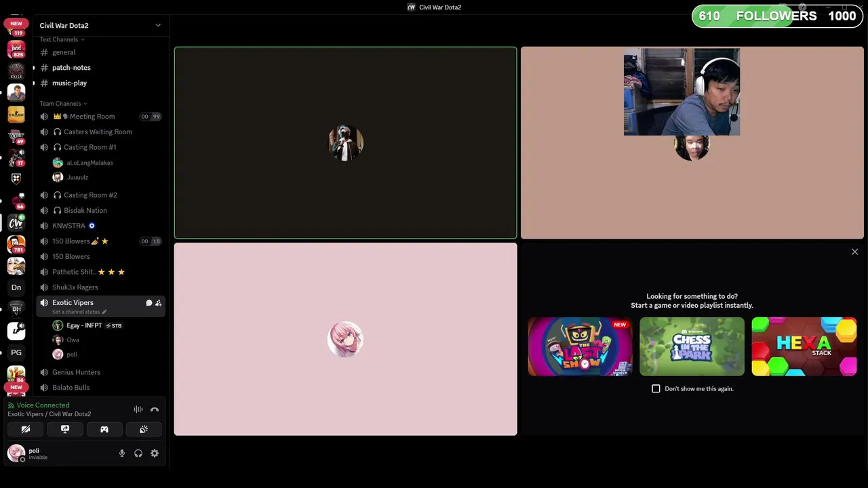
Task: Select the pink-haired avatar participant tile
Action: click(345, 340)
